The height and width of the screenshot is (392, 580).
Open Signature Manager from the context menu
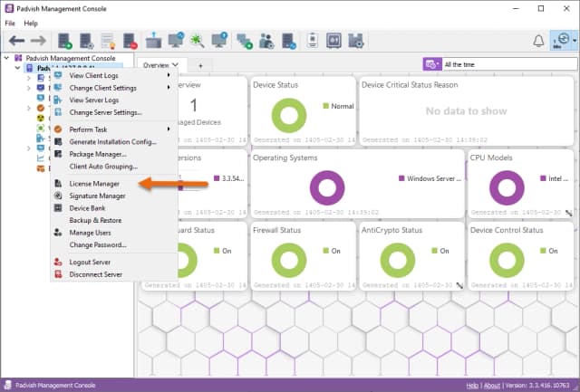[x=114, y=196]
